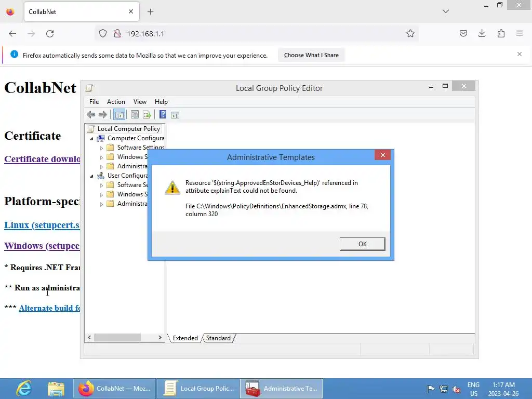
Task: Expand Administrative Templates under User Configuration
Action: pos(101,204)
